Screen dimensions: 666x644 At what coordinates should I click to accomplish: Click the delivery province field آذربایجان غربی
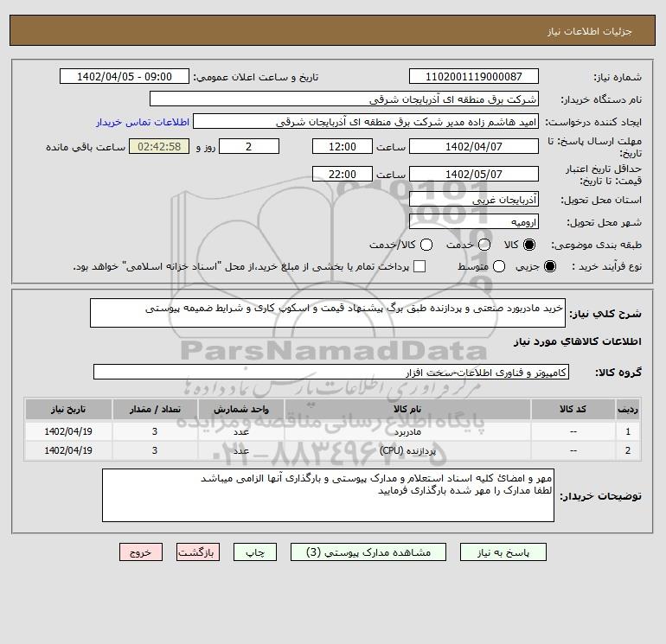click(x=474, y=199)
